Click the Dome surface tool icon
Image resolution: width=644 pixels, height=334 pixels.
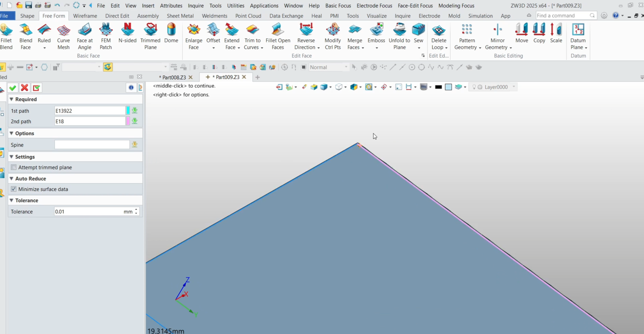point(171,31)
